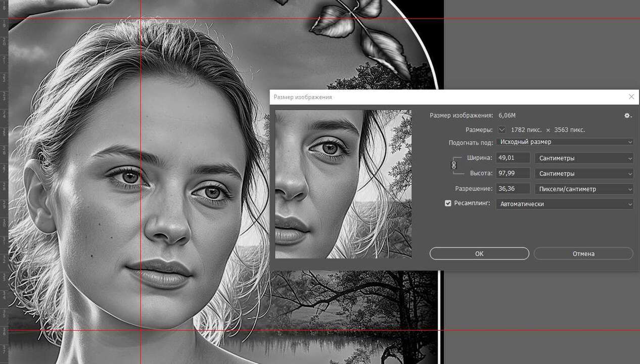Click the preview image in the dialog
The width and height of the screenshot is (640, 364).
[x=343, y=184]
